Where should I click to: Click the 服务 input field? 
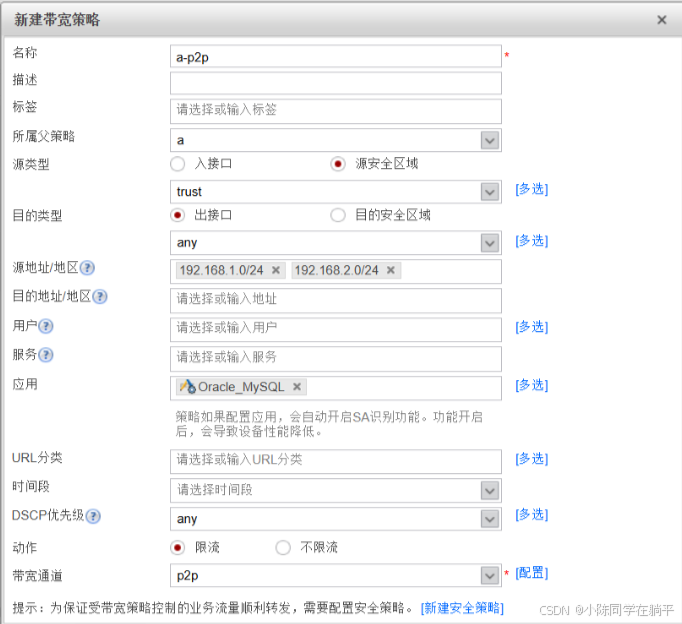click(336, 359)
